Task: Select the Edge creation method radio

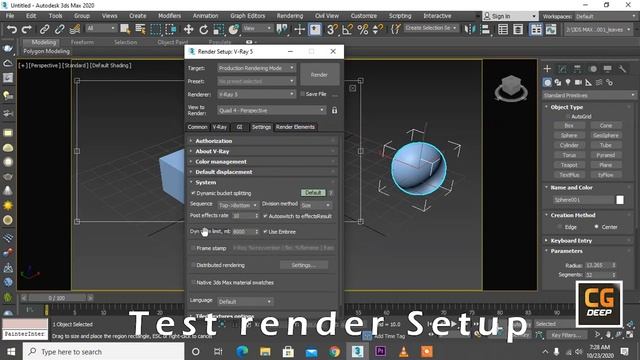Action: 560,227
